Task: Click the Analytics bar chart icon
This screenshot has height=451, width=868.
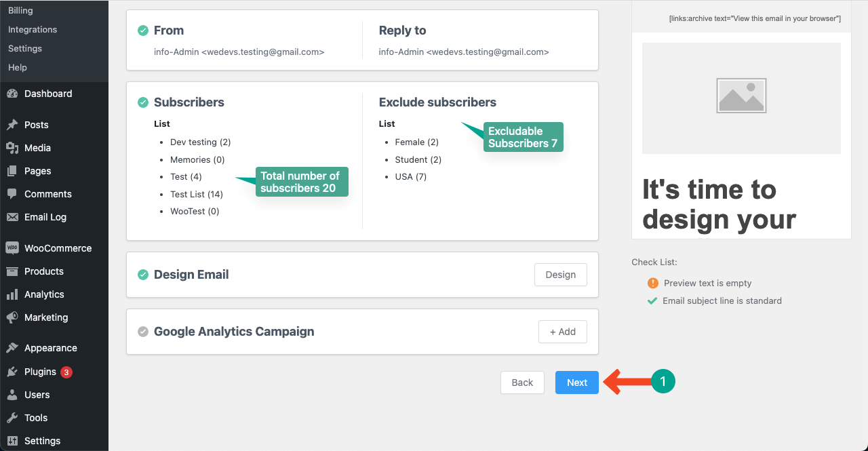Action: 12,294
